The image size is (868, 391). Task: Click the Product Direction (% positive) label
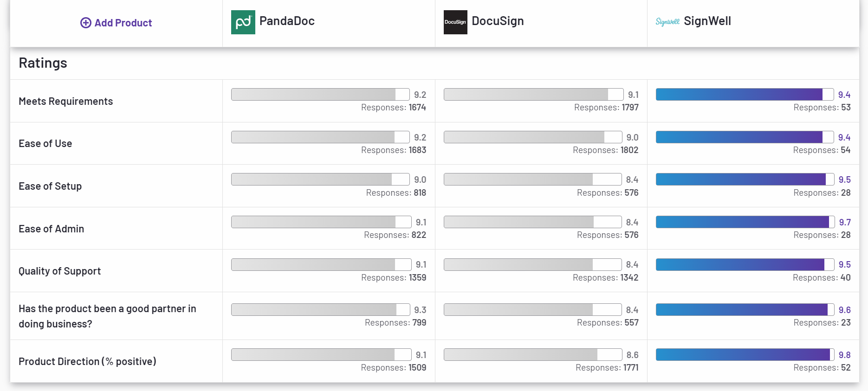tap(87, 361)
